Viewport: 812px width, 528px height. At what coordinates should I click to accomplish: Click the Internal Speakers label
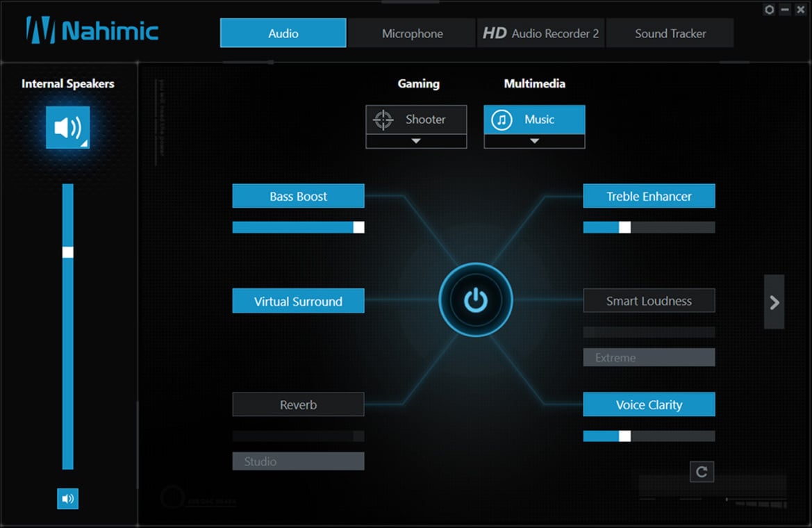(68, 83)
